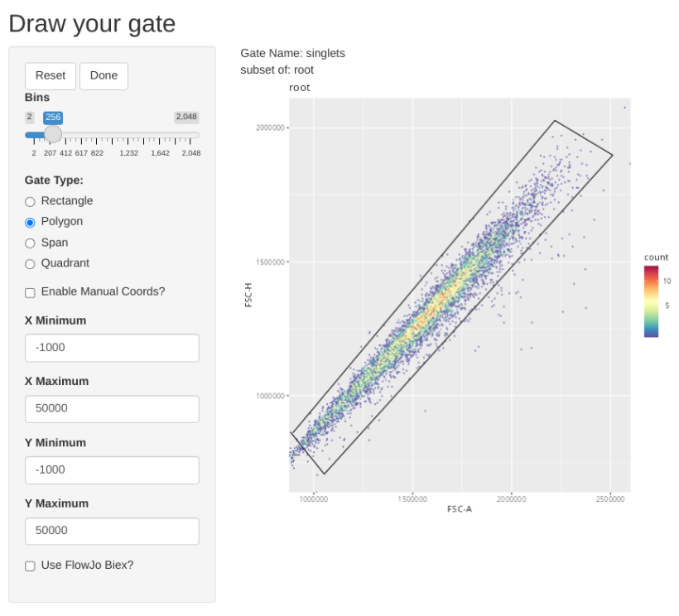Viewport: 679px width, 616px height.
Task: Select the Span gate type
Action: 31,243
